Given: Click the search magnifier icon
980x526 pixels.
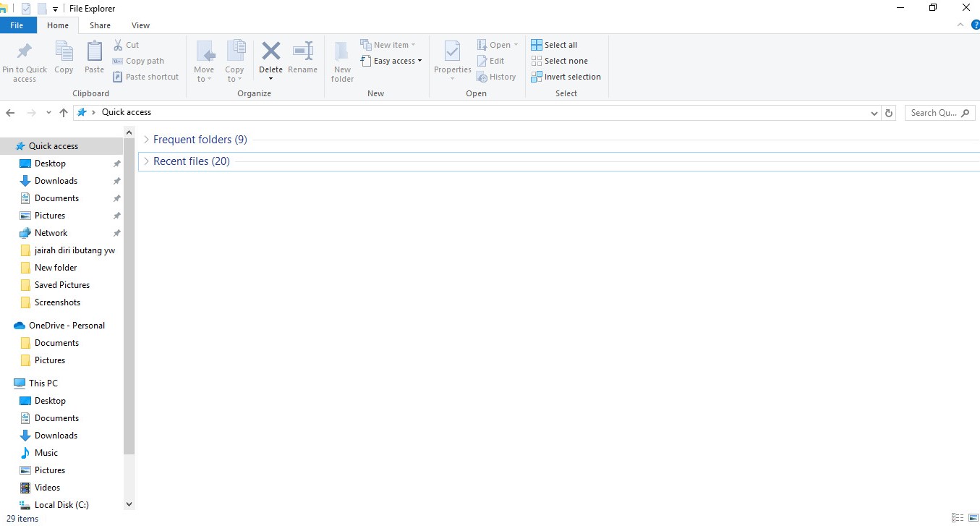Looking at the screenshot, I should point(966,113).
